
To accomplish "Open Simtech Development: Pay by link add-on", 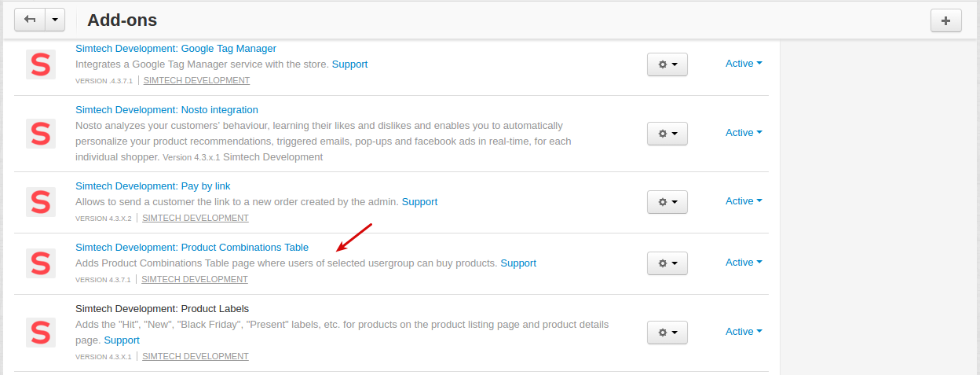I will click(152, 186).
